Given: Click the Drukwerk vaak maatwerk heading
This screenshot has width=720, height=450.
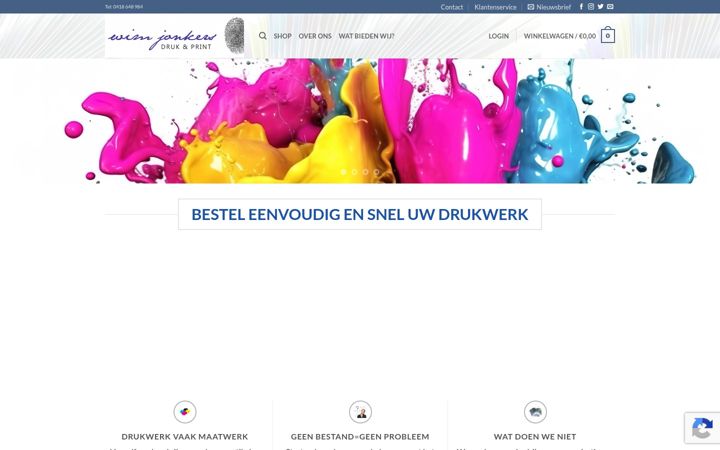Looking at the screenshot, I should coord(185,437).
